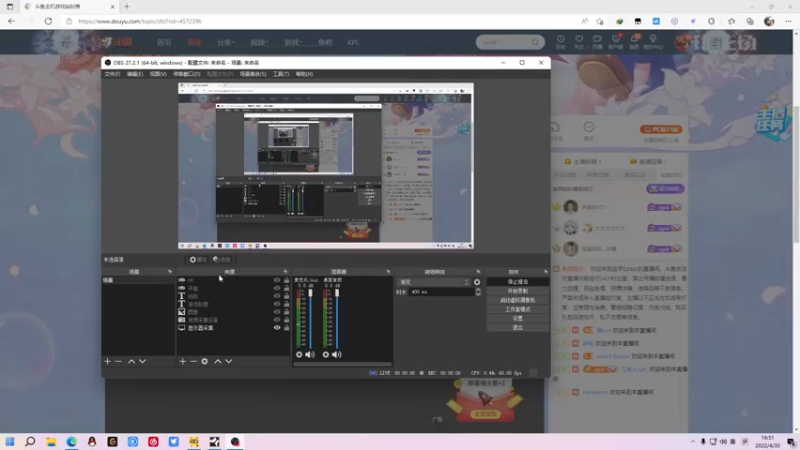
Task: Click the Douyu search magnifier icon
Action: tap(535, 42)
